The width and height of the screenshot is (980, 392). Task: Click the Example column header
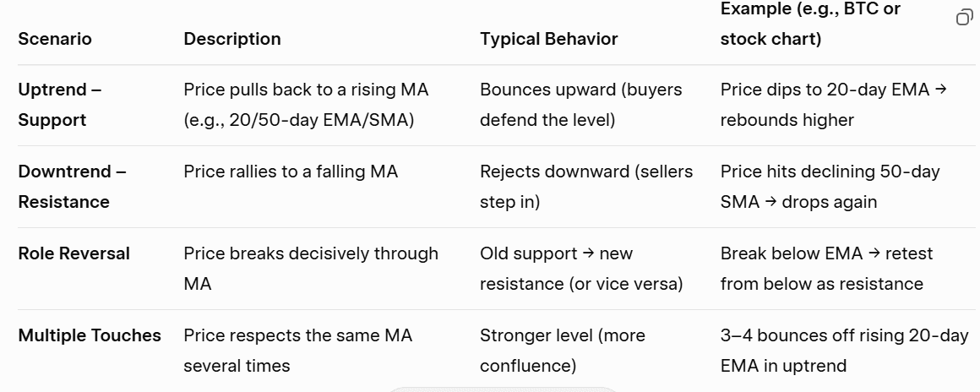(809, 24)
